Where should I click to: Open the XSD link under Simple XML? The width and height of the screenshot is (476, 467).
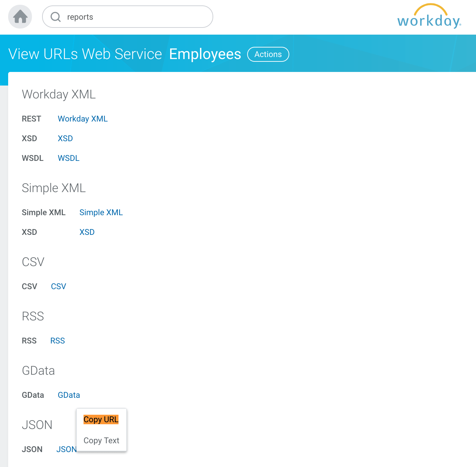(87, 232)
